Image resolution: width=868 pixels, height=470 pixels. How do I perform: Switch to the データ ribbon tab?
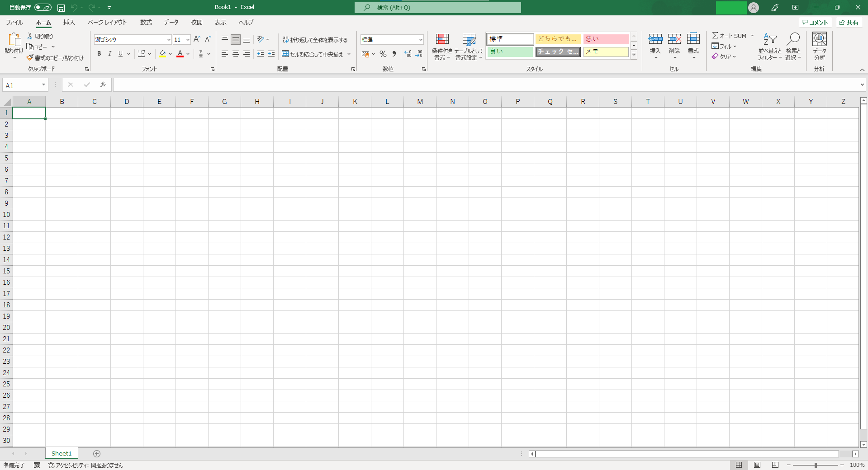click(x=171, y=22)
